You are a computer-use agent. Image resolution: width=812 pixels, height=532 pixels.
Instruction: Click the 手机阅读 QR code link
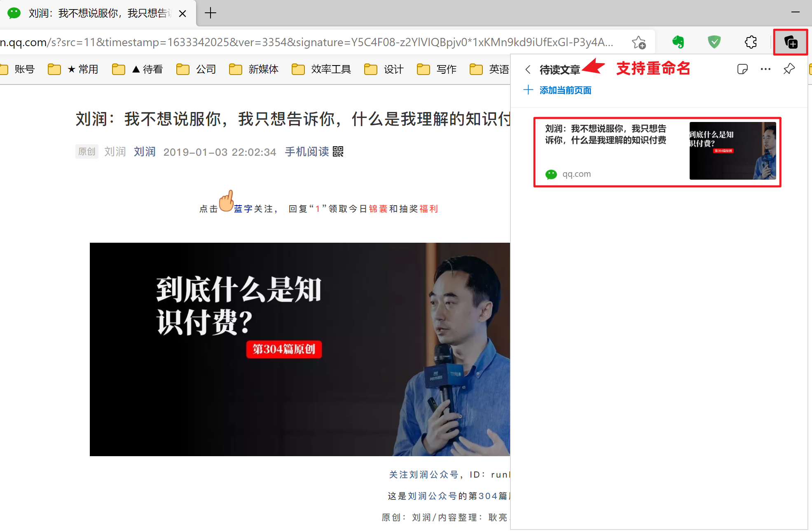click(x=314, y=152)
